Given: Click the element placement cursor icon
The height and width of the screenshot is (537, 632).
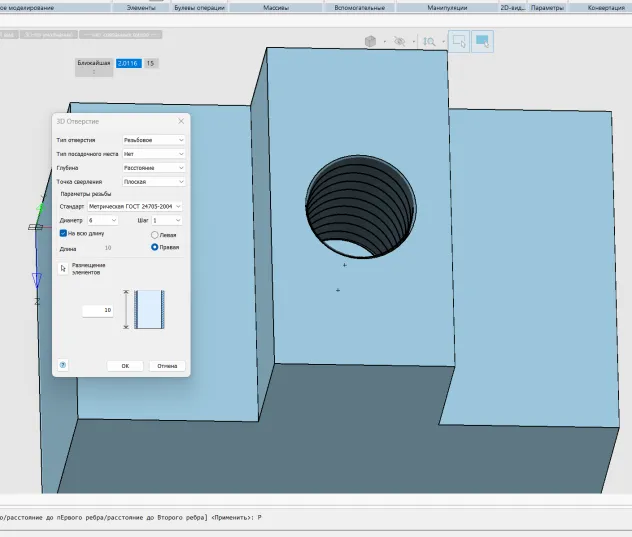Looking at the screenshot, I should pos(64,268).
